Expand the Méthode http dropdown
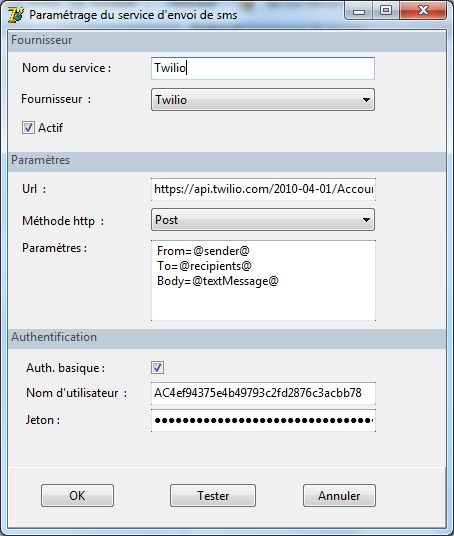Image resolution: width=454 pixels, height=536 pixels. (x=263, y=220)
